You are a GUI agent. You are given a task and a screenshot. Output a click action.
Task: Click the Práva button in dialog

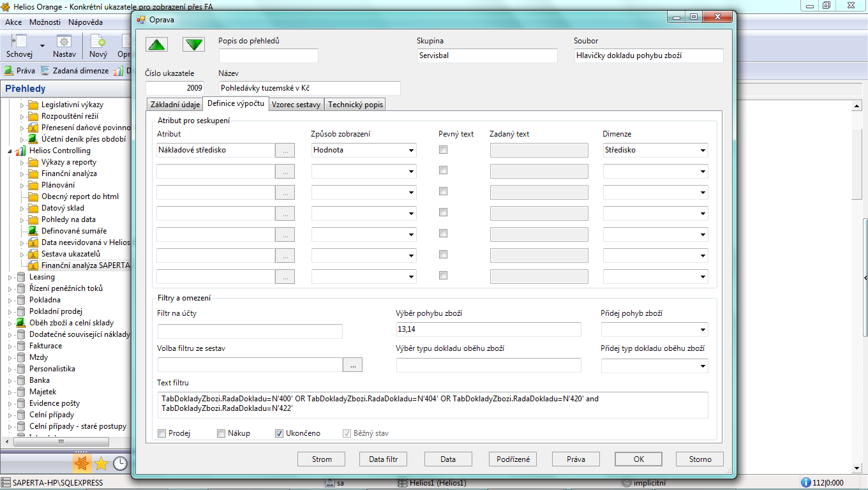(576, 459)
